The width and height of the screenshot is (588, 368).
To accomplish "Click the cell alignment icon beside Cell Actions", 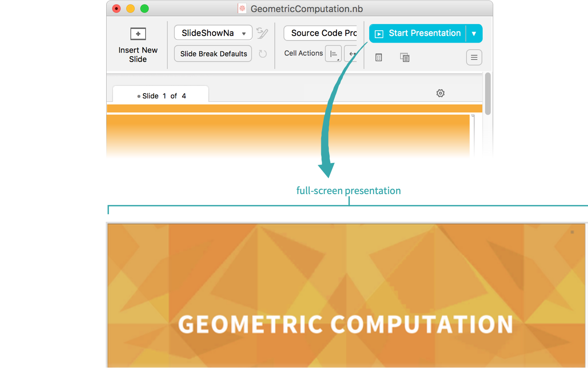I will click(x=333, y=54).
